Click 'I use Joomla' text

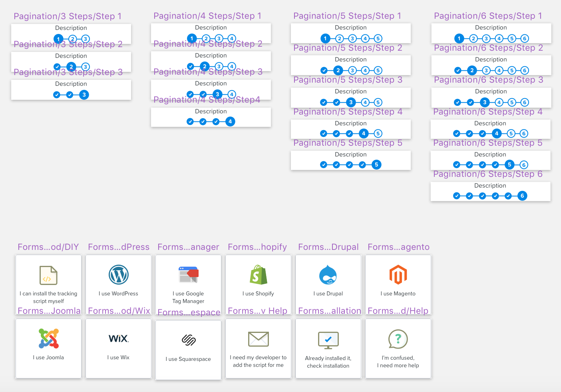point(48,358)
